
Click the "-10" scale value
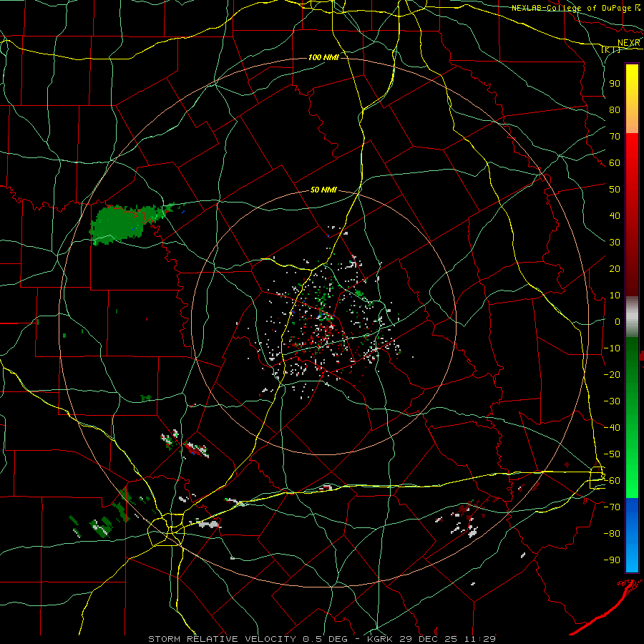[x=612, y=348]
